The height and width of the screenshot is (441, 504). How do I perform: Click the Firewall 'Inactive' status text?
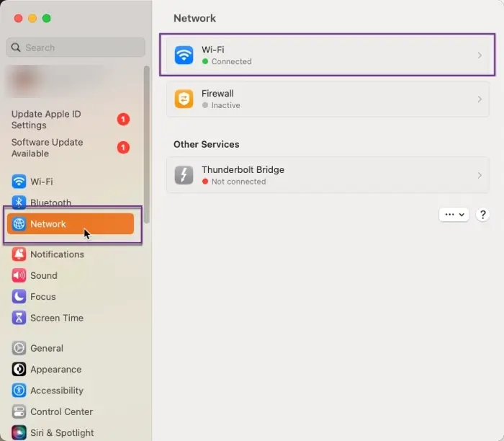click(225, 105)
